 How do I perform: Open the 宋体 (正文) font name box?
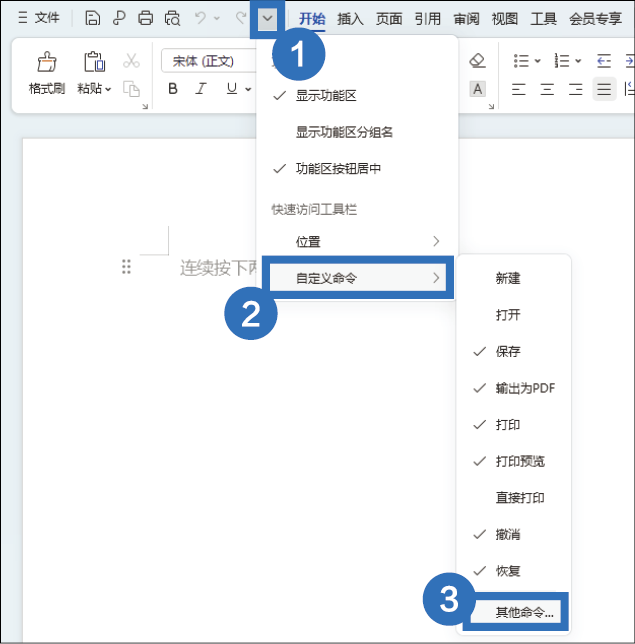[x=205, y=61]
